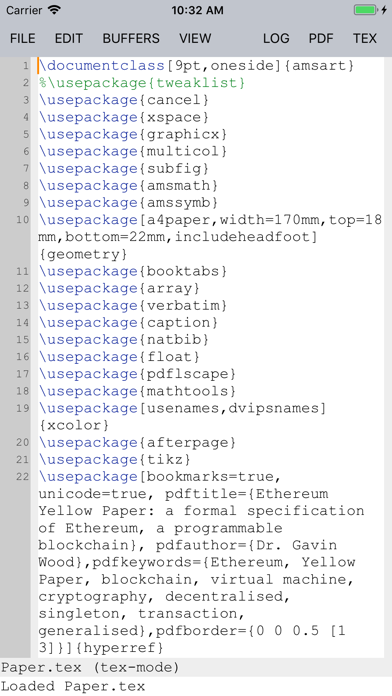Click the \usepackage{mathtools} line
This screenshot has height=696, width=392.
pyautogui.click(x=137, y=391)
